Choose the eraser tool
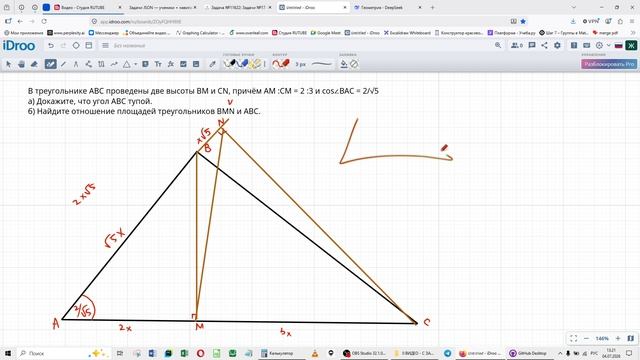The image size is (640, 360). click(x=34, y=64)
